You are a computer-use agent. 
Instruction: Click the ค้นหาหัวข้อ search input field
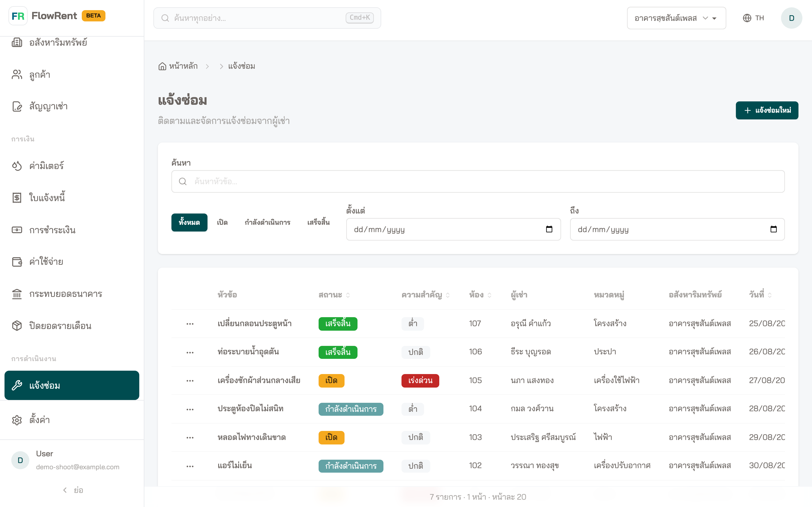[478, 181]
